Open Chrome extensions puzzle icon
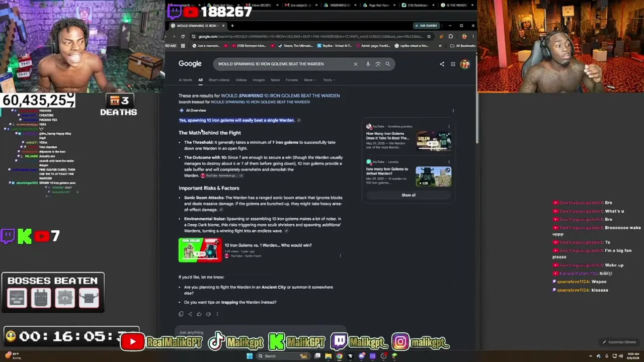644x362 pixels. 450,36
